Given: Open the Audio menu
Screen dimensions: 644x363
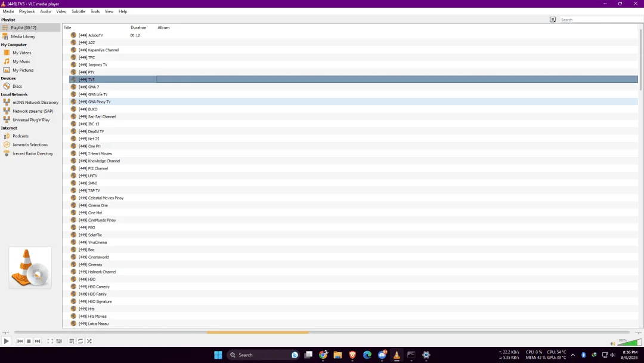Looking at the screenshot, I should pos(45,11).
